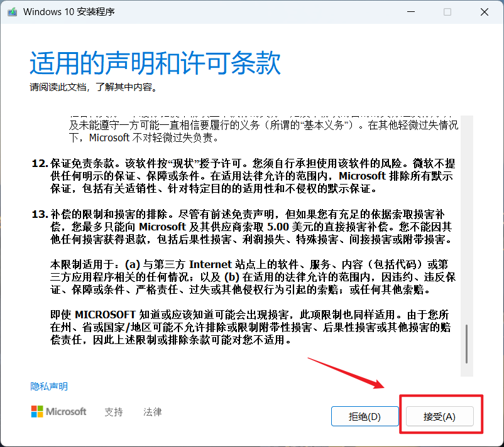Click the license text scrollbar thumb
Viewport: 504px width, 447px height.
466,343
